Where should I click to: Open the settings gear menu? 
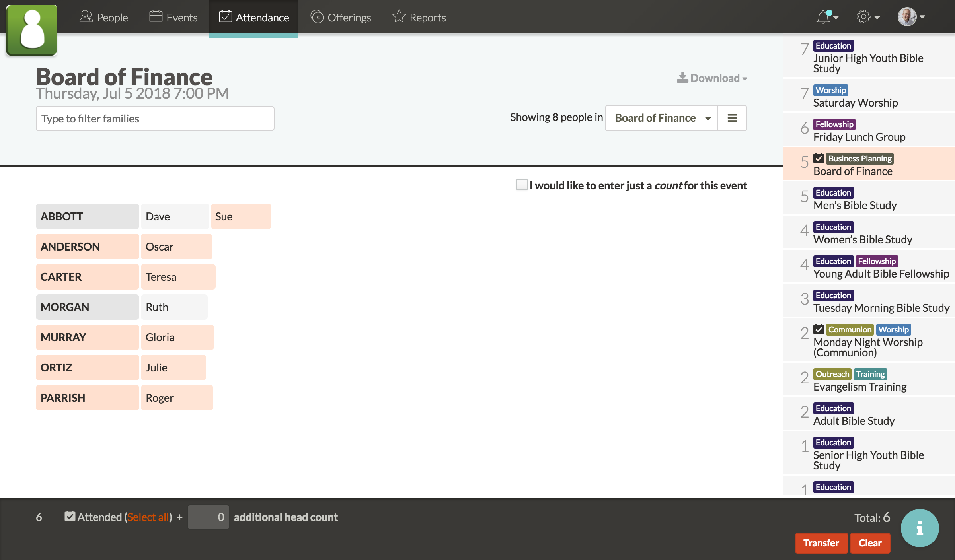[863, 17]
